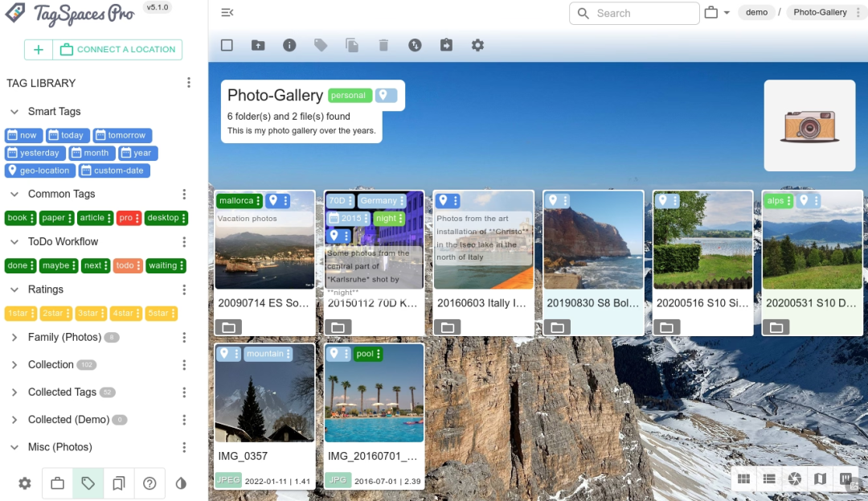Click the orange 'todo' tag
868x501 pixels.
coord(128,265)
